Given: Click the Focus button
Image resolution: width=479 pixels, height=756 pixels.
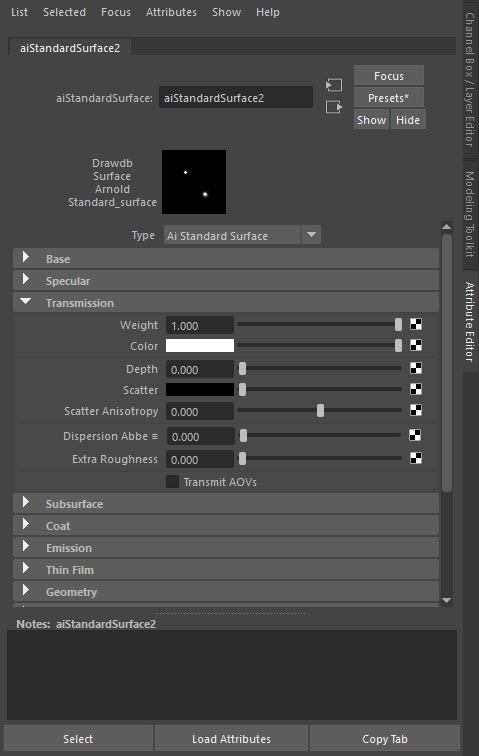Looking at the screenshot, I should click(389, 76).
